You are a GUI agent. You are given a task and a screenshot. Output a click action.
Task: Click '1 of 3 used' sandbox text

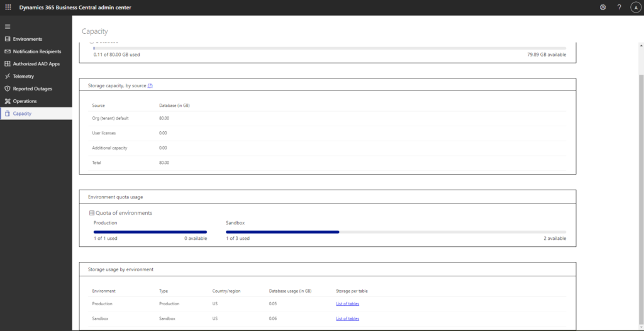tap(237, 238)
